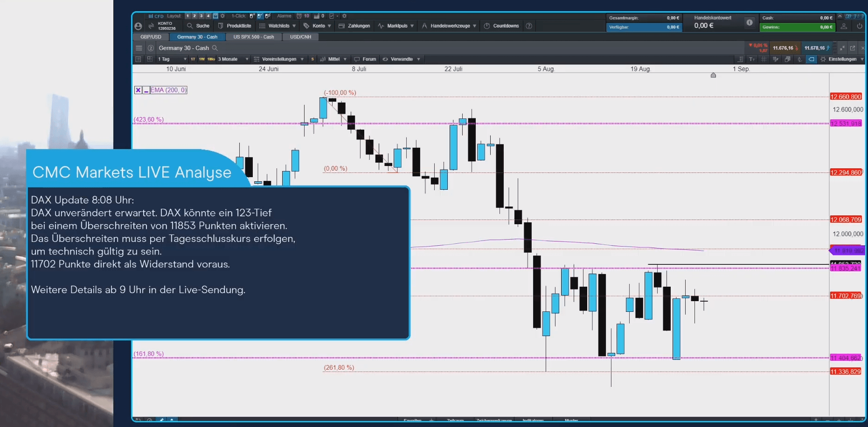Select the text annotation tool
Viewport: 868px width, 427px height.
752,59
